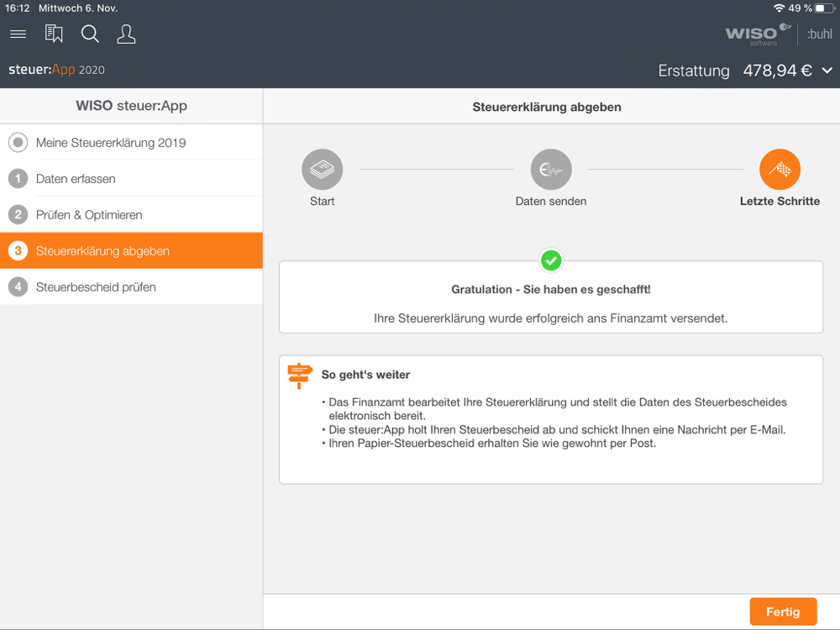The height and width of the screenshot is (630, 840).
Task: Click the green success checkmark icon
Action: point(551,261)
